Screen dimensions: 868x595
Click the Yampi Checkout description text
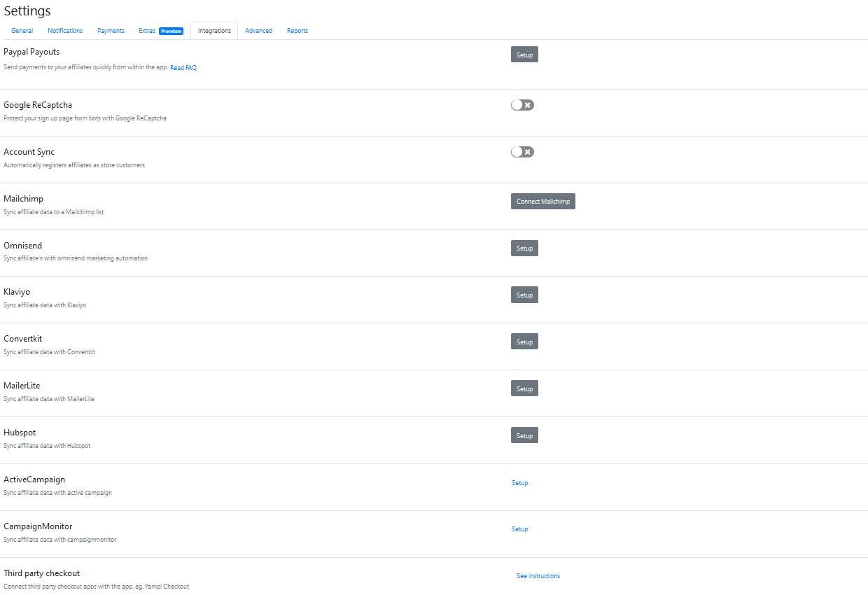(97, 587)
